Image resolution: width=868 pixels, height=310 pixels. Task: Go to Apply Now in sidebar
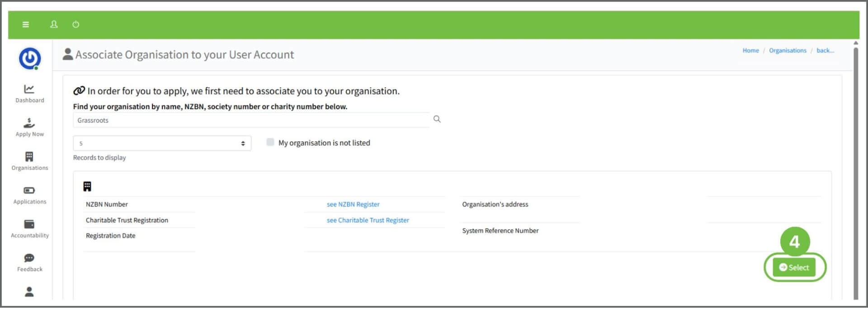[30, 127]
